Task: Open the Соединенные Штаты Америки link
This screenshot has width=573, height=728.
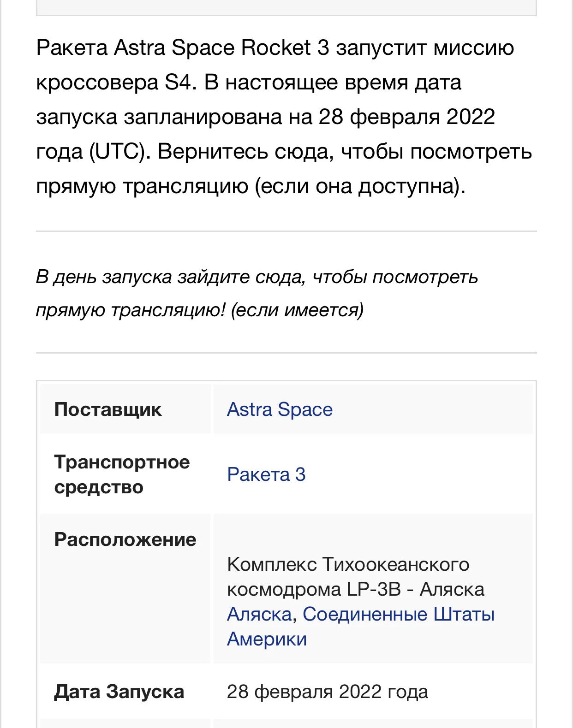Action: coord(360,627)
